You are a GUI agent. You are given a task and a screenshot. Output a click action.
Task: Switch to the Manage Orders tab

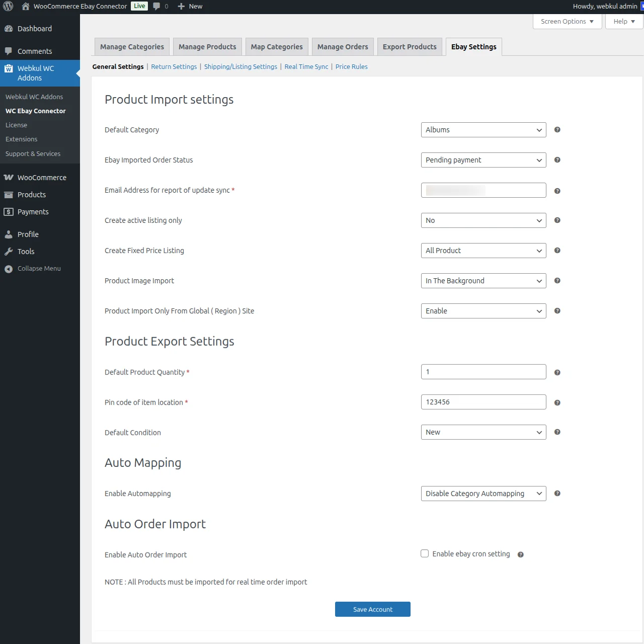tap(343, 47)
